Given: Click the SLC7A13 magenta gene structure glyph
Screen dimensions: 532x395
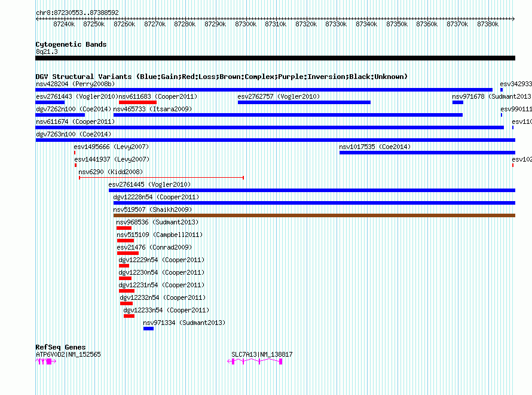Looking at the screenshot, I should tap(255, 361).
